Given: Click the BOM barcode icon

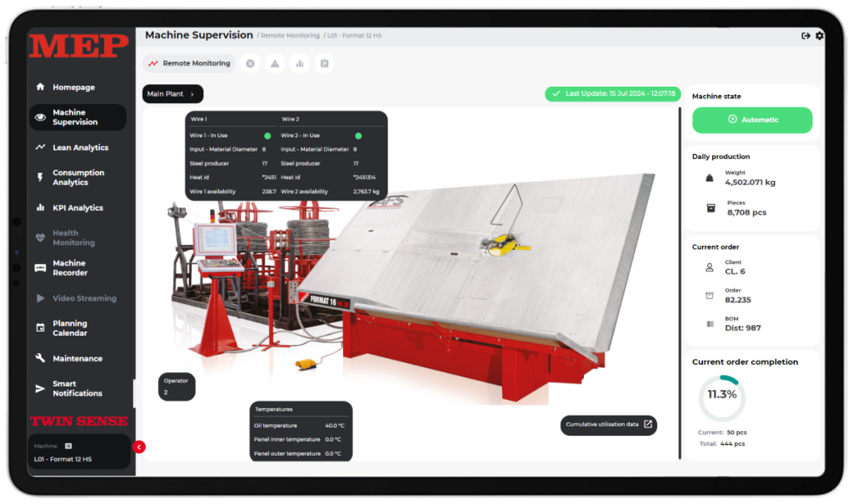Looking at the screenshot, I should [x=710, y=324].
